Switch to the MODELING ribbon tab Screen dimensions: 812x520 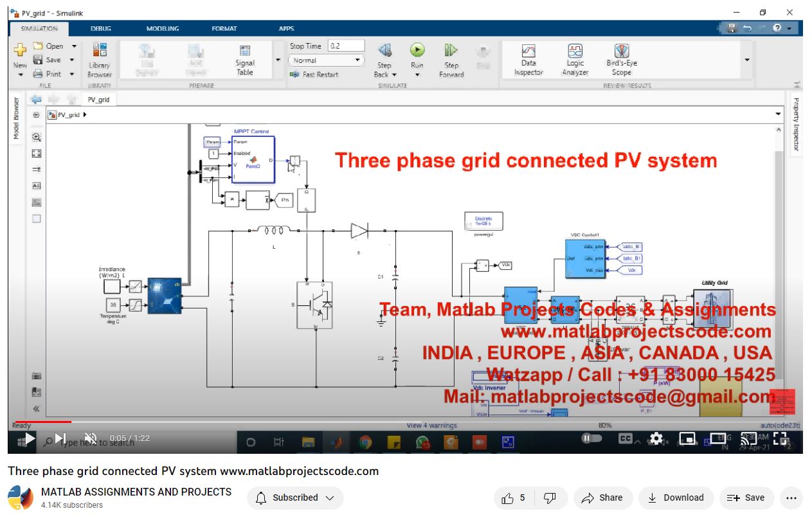point(163,28)
